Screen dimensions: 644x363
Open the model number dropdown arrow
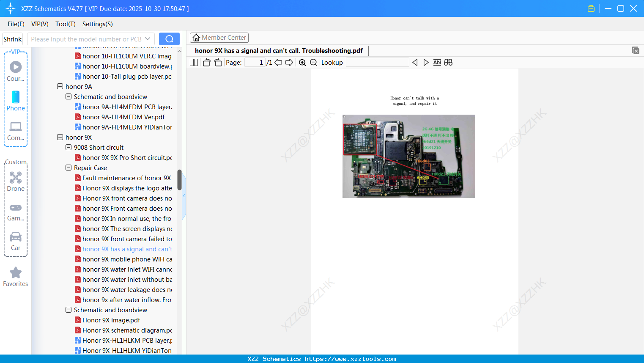coord(148,39)
